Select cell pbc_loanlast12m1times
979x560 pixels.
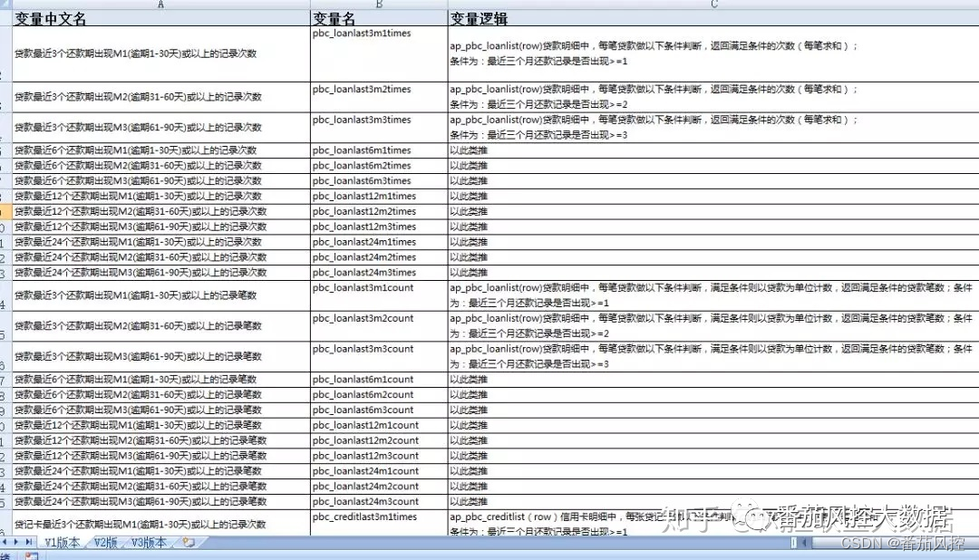click(379, 196)
